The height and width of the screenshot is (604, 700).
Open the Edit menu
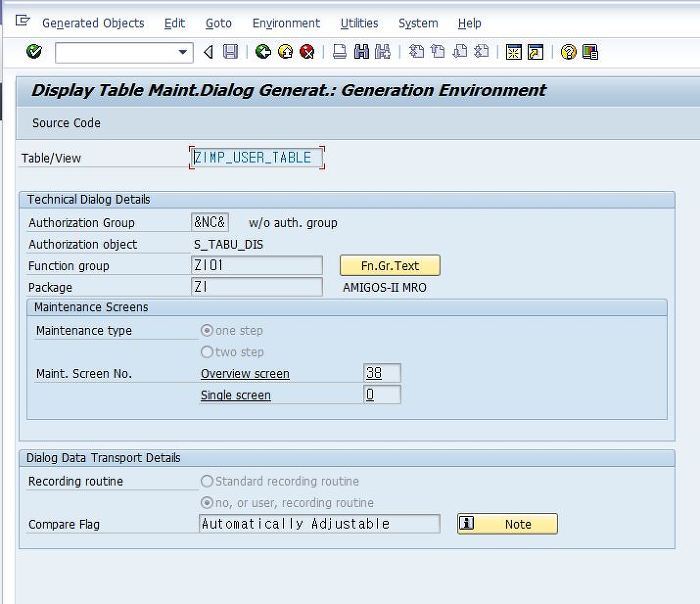click(x=175, y=23)
